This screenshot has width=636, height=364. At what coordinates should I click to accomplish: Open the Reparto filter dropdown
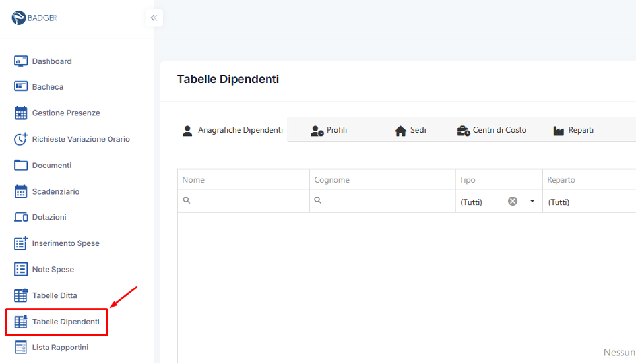point(587,202)
